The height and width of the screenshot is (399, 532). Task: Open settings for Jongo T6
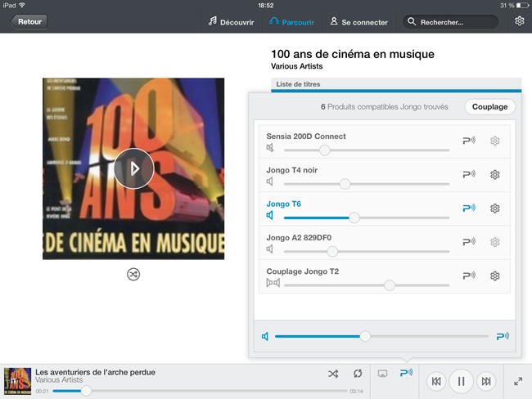494,208
